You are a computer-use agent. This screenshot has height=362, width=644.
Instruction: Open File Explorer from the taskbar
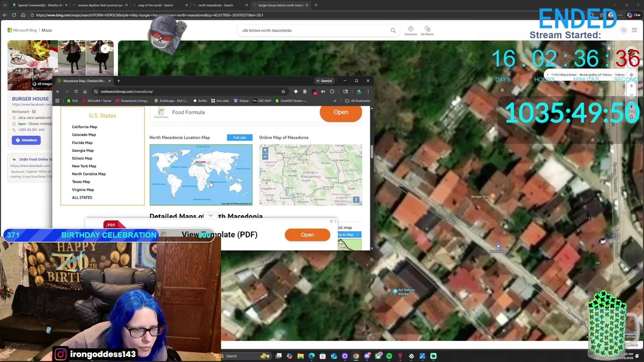coord(300,356)
